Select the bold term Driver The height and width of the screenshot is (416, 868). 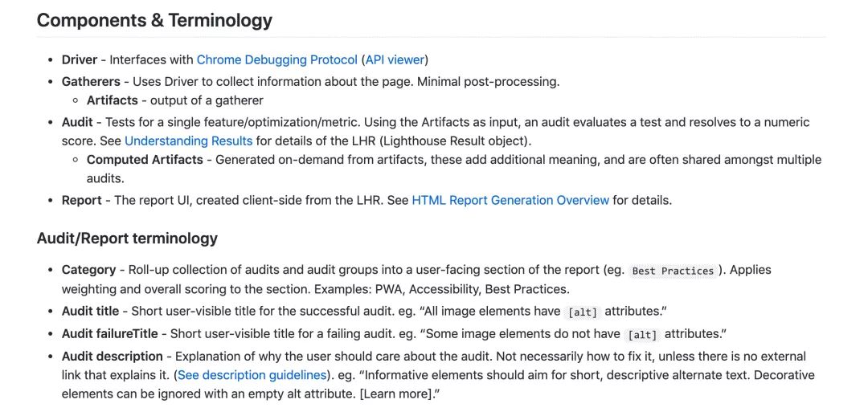tap(80, 59)
